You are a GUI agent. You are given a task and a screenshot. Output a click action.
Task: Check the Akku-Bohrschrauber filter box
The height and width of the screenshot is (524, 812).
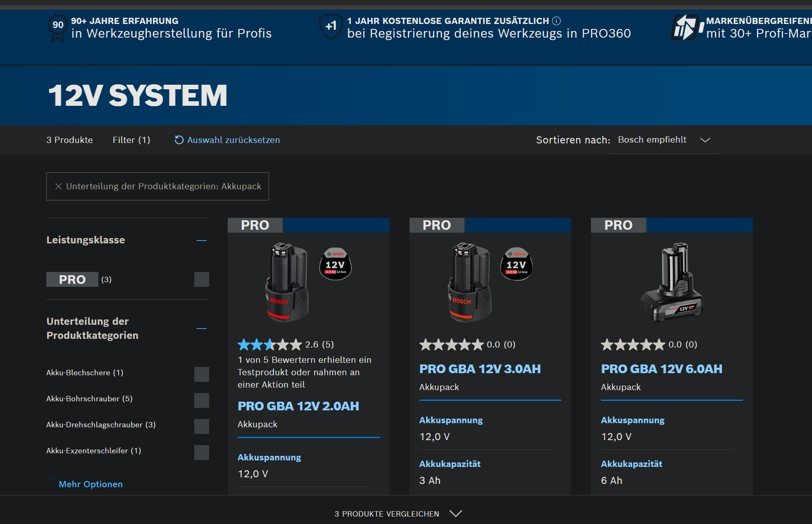point(202,400)
